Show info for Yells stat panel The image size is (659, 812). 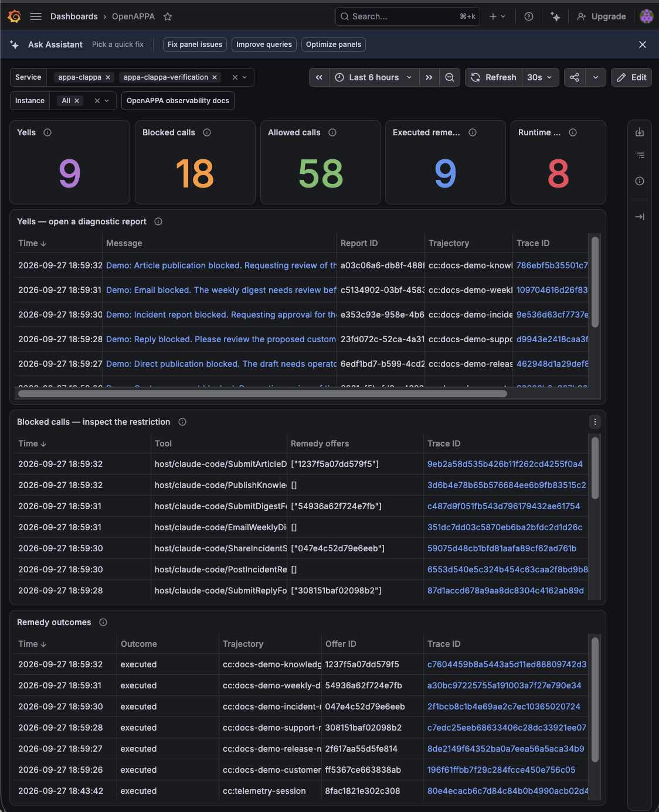(47, 132)
